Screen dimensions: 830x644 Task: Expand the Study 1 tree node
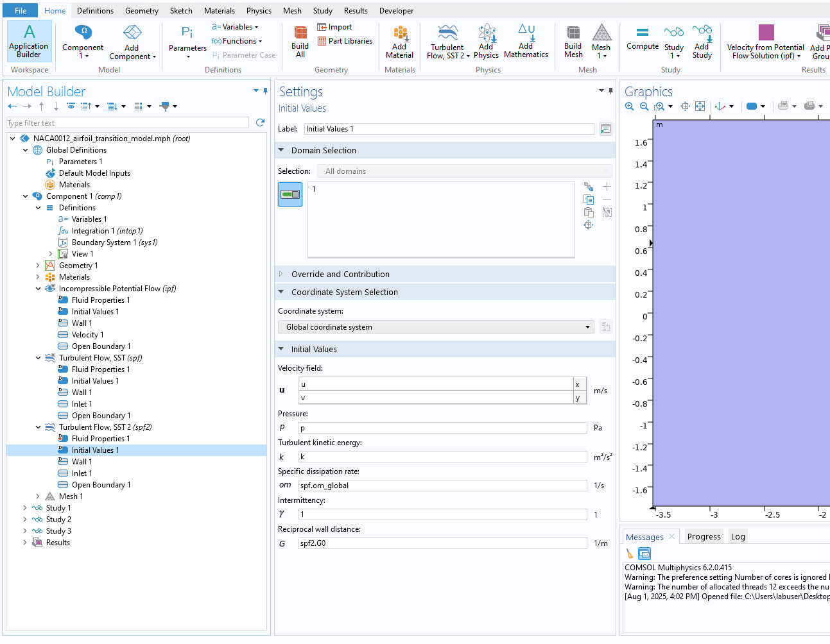coord(26,508)
